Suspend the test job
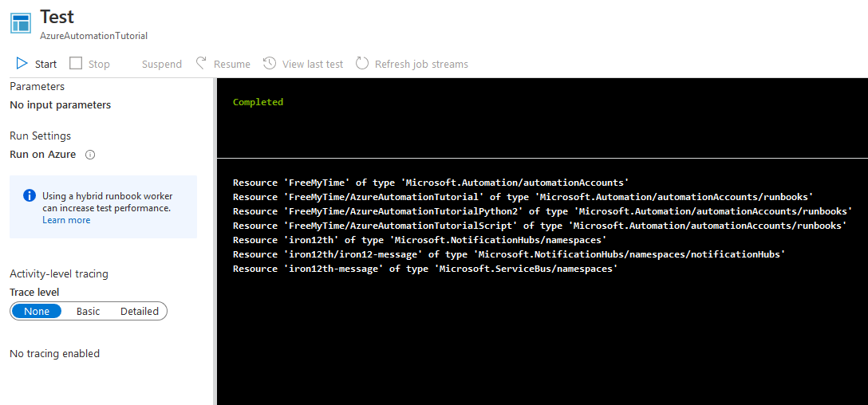Screen dimensions: 868x405 pos(161,65)
